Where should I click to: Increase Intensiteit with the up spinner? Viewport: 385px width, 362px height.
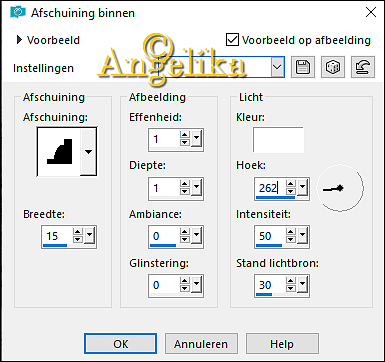[291, 232]
